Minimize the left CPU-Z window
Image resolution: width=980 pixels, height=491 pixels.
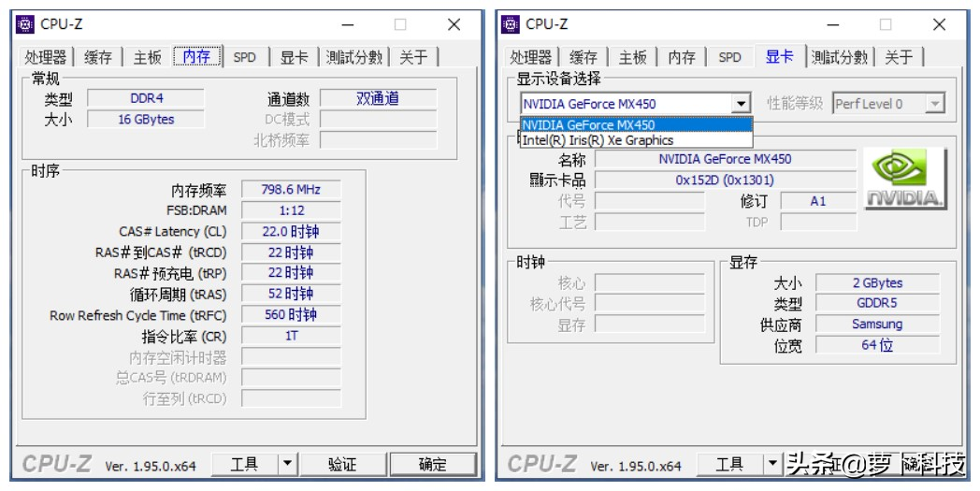coord(348,24)
